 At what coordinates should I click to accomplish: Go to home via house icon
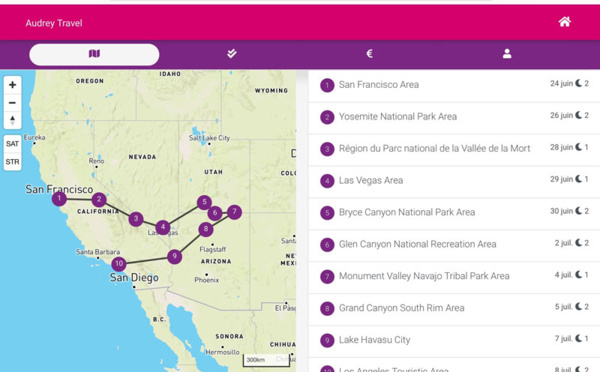[x=564, y=22]
